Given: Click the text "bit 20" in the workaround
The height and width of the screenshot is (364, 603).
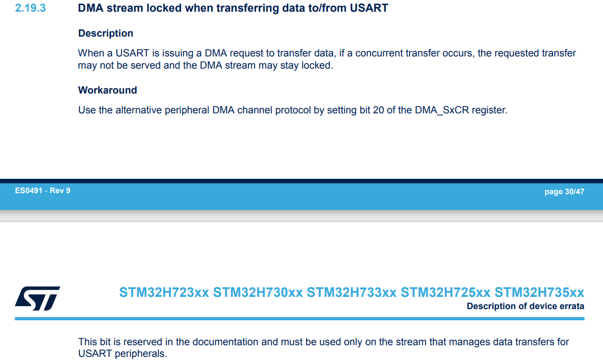Looking at the screenshot, I should [371, 110].
